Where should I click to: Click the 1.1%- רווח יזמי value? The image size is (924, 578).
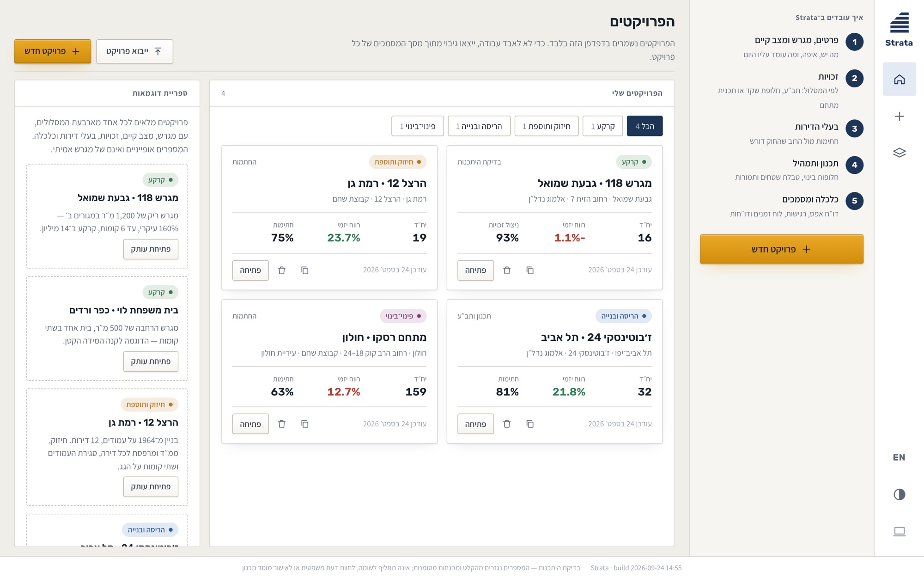(x=570, y=238)
